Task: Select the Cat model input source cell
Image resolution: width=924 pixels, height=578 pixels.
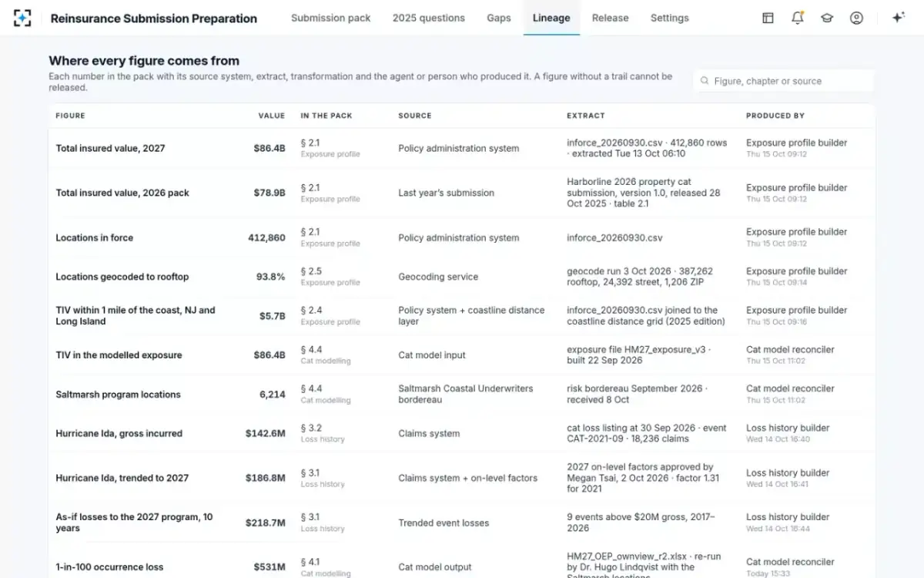Action: (432, 355)
